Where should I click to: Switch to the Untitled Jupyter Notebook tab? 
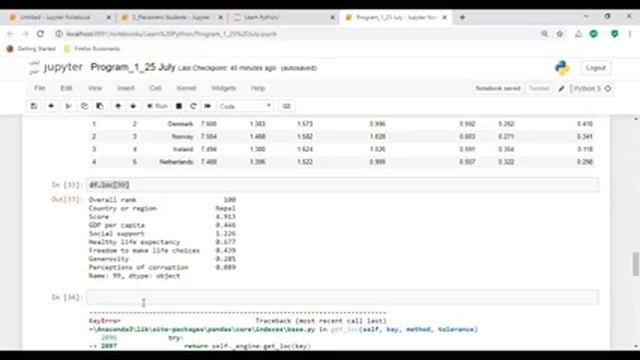[x=56, y=18]
